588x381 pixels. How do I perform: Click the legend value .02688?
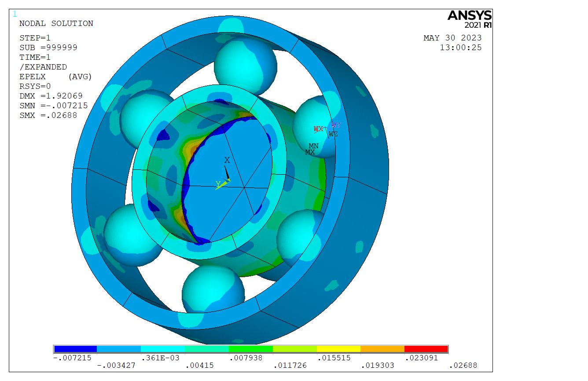point(463,366)
